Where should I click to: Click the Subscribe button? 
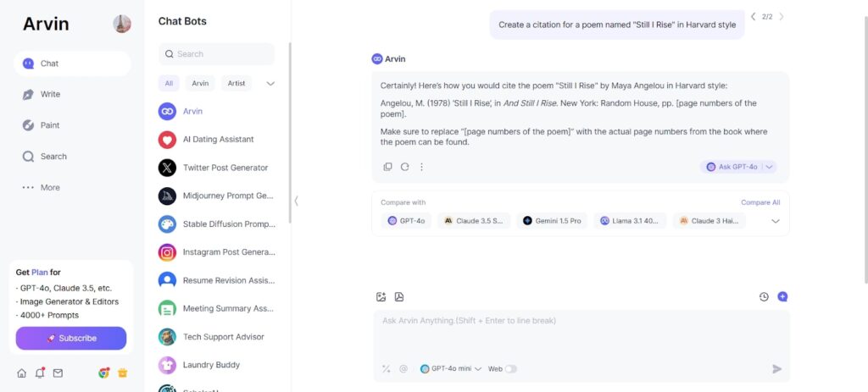click(x=71, y=339)
